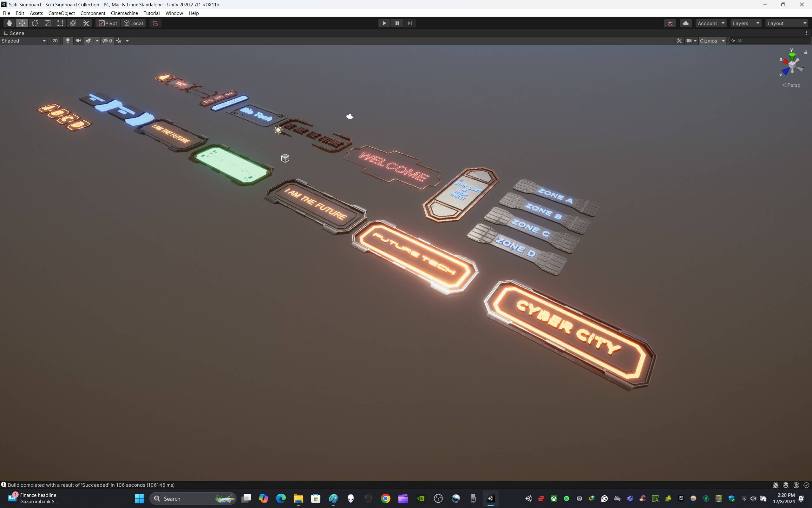
Task: Expand the Gizmos dropdown arrow
Action: click(723, 41)
